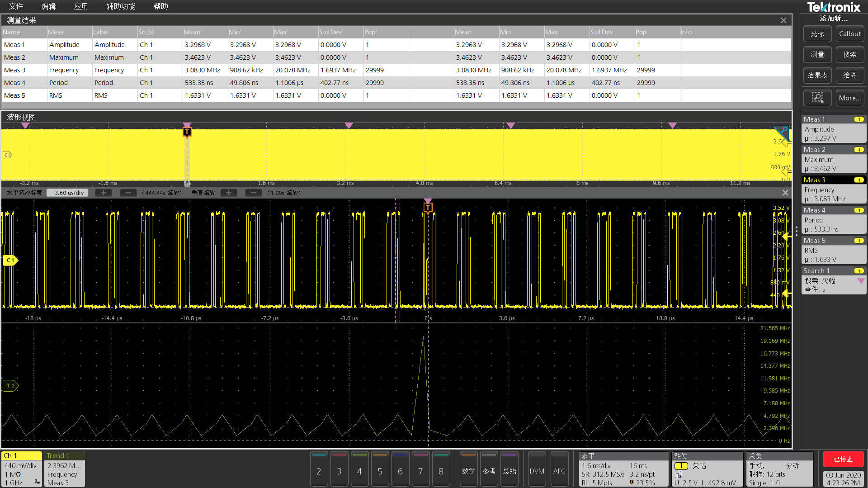Screen dimensions: 868x488
Task: Click the trigger T marker in the zoomed waveform
Action: click(428, 208)
